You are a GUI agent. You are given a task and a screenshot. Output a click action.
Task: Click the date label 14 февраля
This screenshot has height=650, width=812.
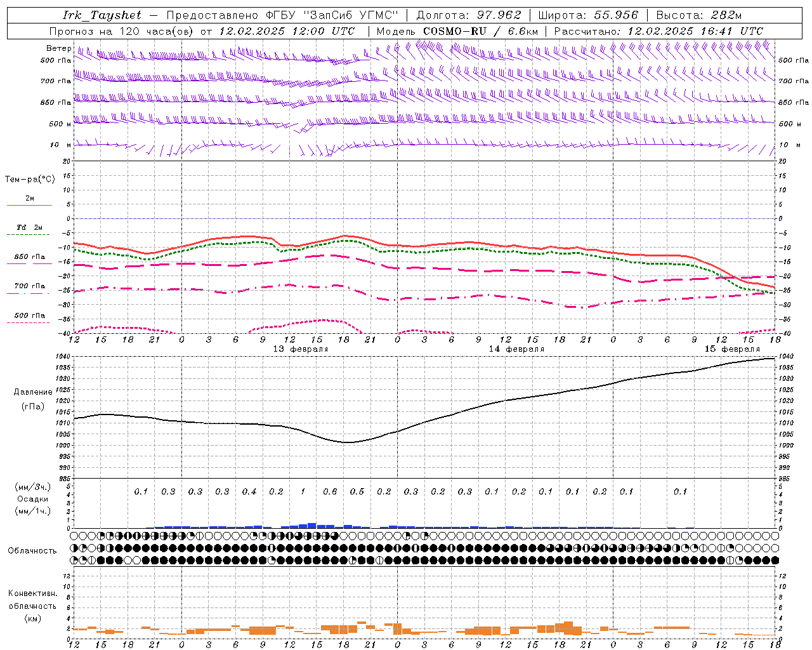516,349
